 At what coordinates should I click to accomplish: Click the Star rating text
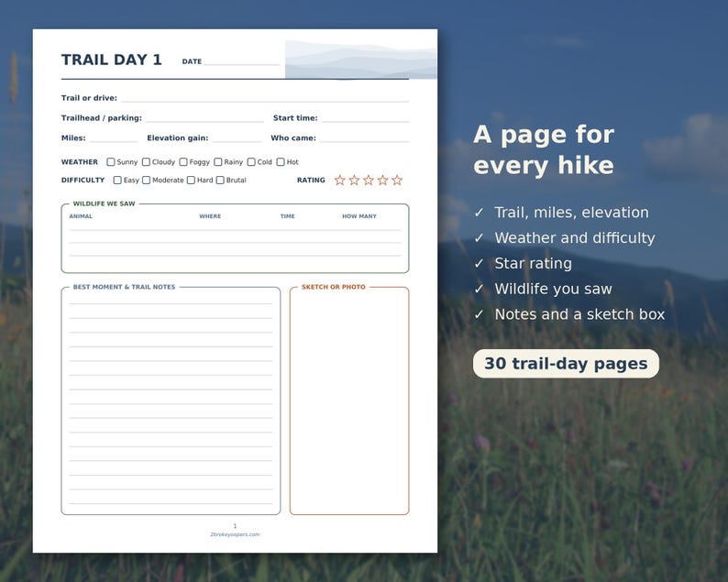click(534, 264)
